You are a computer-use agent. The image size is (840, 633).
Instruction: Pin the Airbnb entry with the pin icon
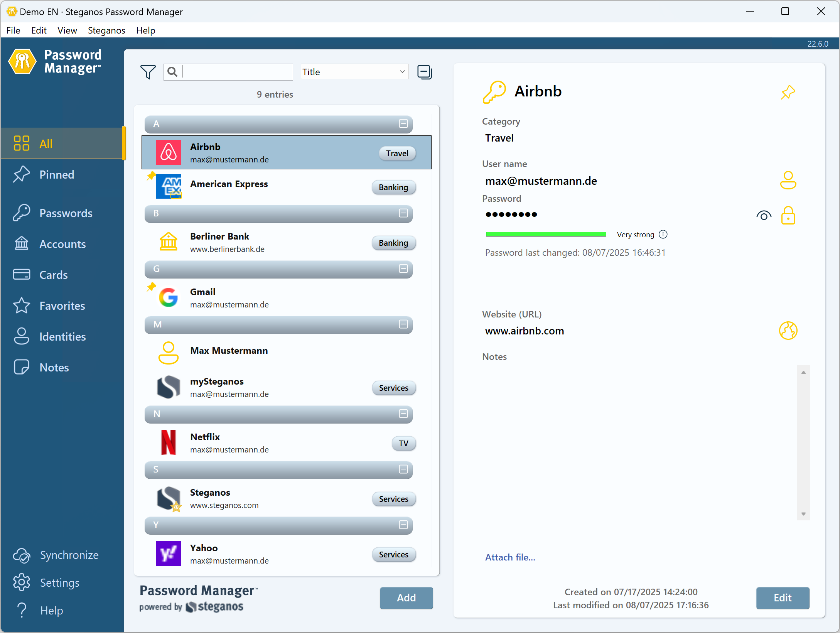[x=788, y=93]
